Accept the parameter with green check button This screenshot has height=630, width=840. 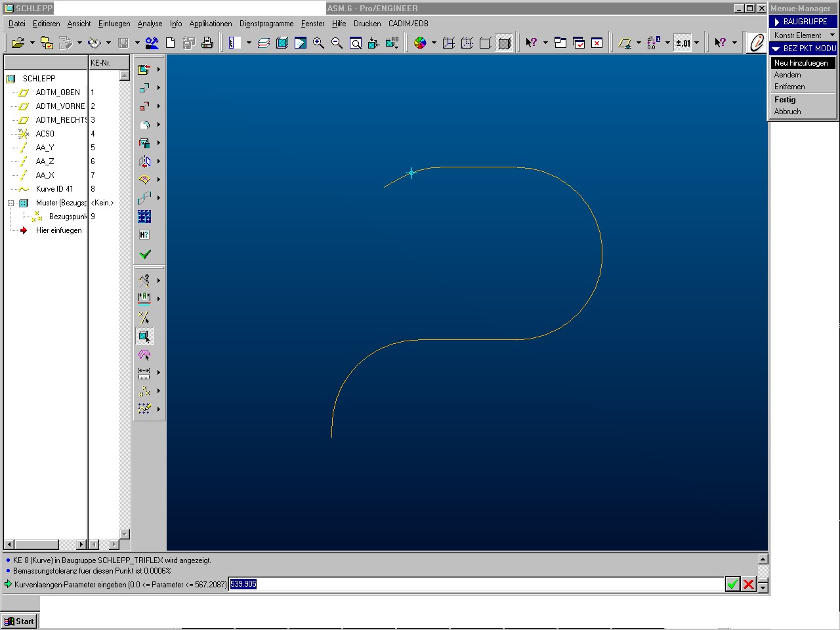point(732,584)
